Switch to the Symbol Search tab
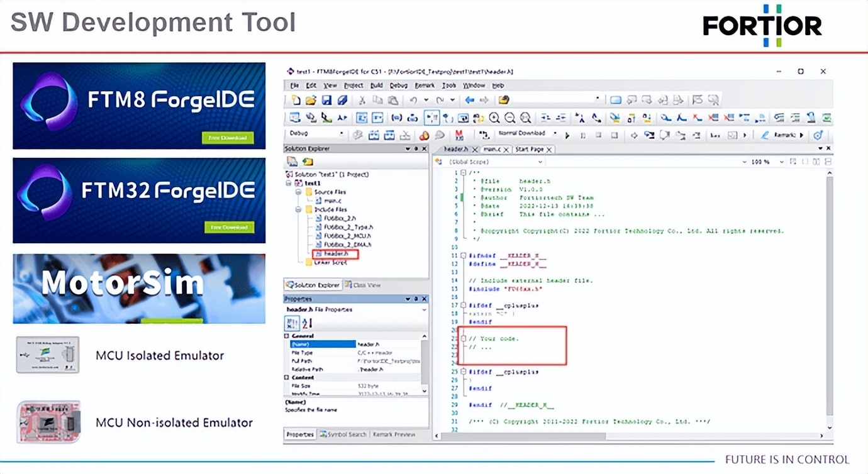This screenshot has height=474, width=868. pos(343,434)
